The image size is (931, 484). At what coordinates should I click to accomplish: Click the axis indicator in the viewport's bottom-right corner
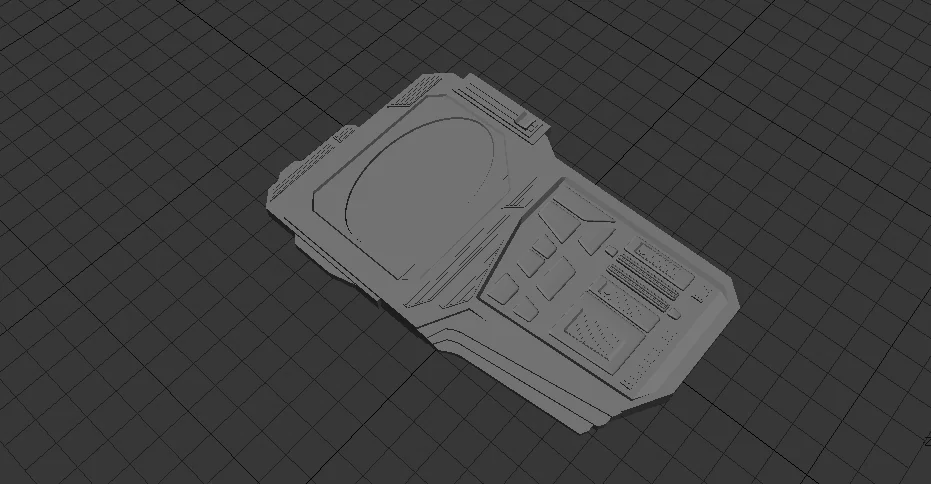coord(924,442)
